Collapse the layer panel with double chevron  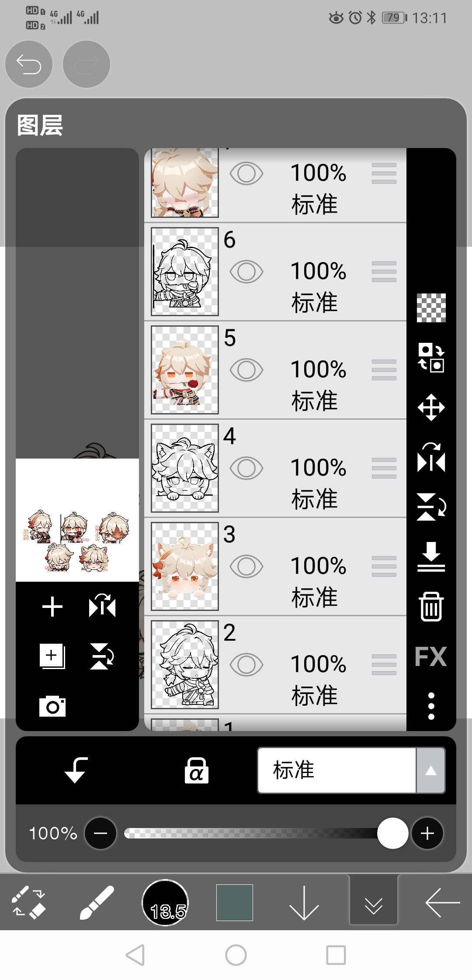pos(374,903)
